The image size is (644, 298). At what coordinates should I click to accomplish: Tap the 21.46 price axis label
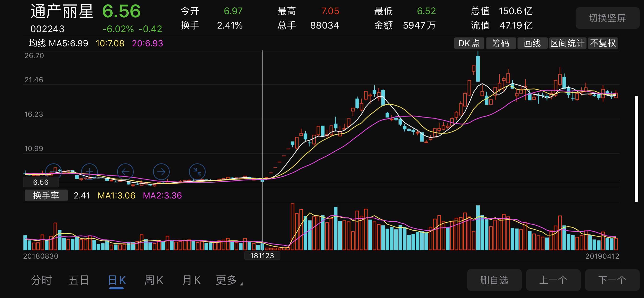tap(34, 80)
